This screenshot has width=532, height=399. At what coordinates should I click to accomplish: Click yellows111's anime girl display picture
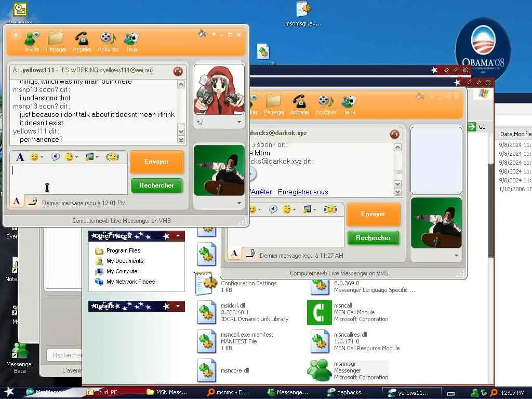pos(219,89)
